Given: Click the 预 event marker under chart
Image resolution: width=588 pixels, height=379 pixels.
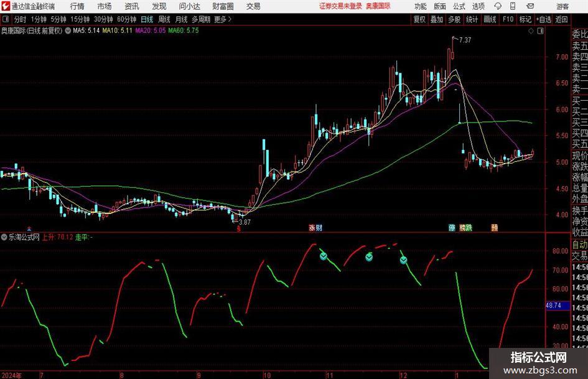Looking at the screenshot, I should coord(495,228).
